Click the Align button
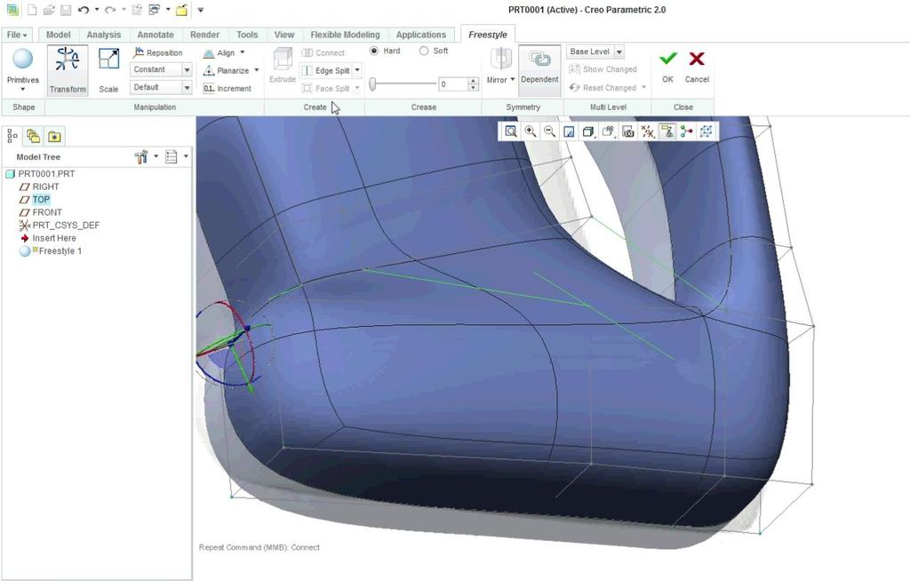This screenshot has width=910, height=588. click(x=220, y=52)
